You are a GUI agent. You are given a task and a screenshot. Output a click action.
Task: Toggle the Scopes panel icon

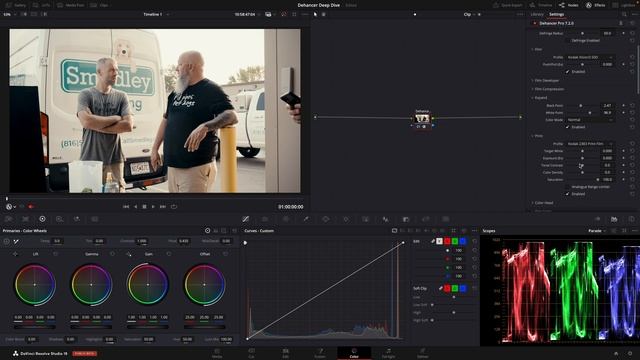point(614,219)
